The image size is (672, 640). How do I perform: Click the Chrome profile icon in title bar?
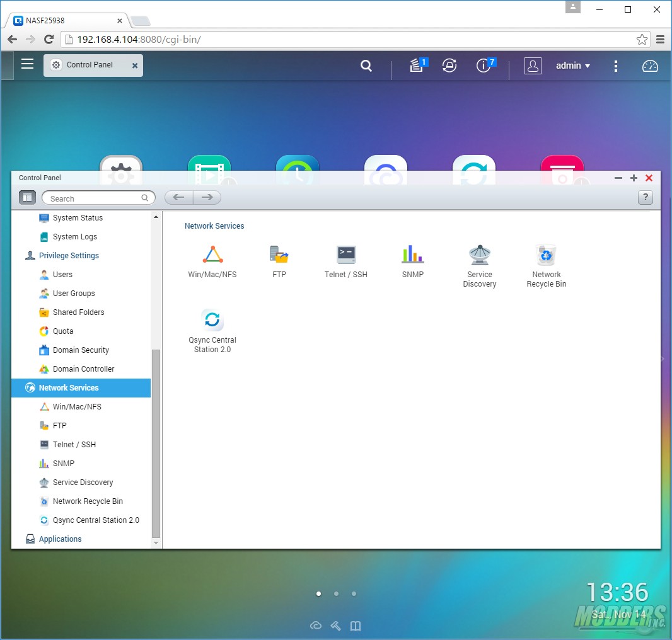pyautogui.click(x=573, y=8)
